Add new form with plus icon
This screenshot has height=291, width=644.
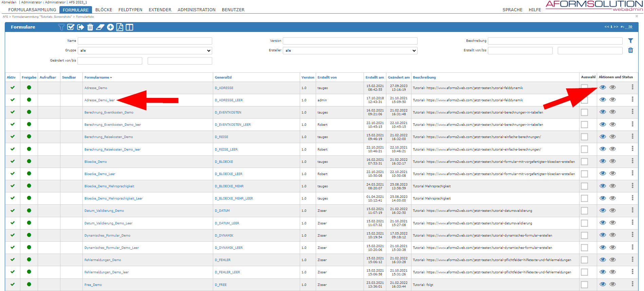(x=110, y=27)
